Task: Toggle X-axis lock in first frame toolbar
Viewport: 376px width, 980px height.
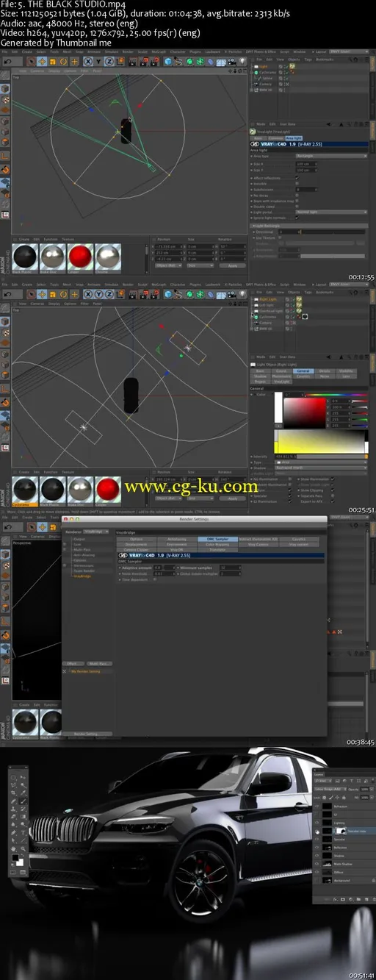Action: coord(88,61)
